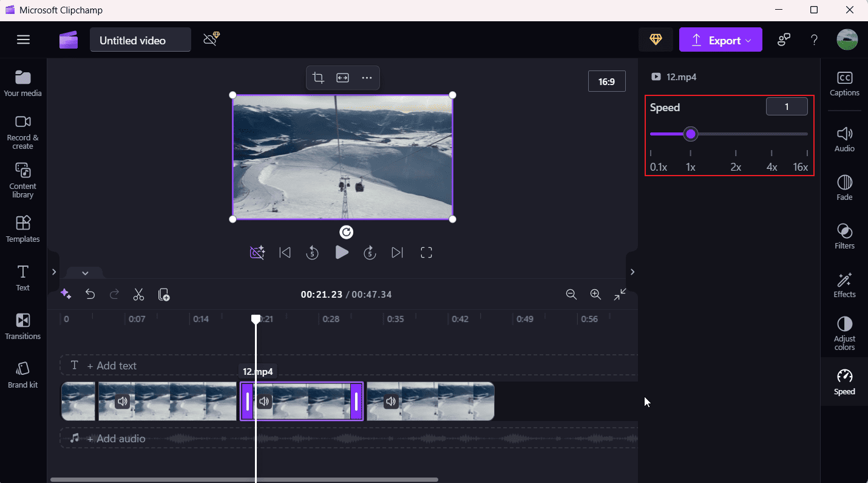Split clip with the scissors tool
This screenshot has height=483, width=868.
[138, 295]
